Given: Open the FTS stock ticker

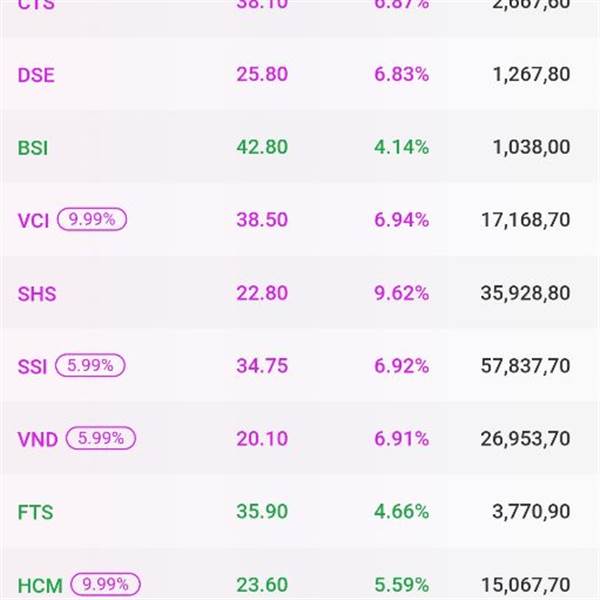Looking at the screenshot, I should point(35,512).
